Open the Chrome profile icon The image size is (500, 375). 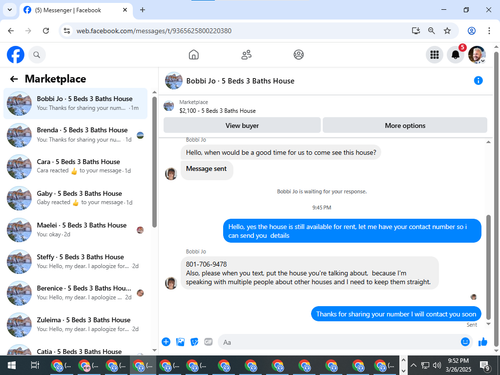(x=471, y=31)
